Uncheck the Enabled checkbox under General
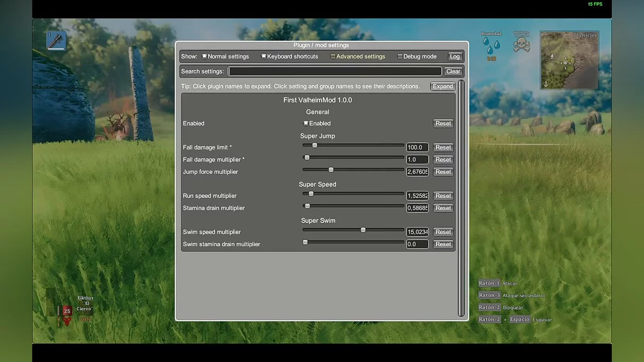 [306, 123]
